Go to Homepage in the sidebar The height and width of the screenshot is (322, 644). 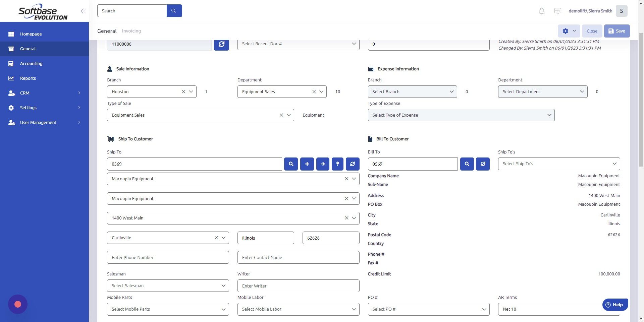(x=44, y=34)
